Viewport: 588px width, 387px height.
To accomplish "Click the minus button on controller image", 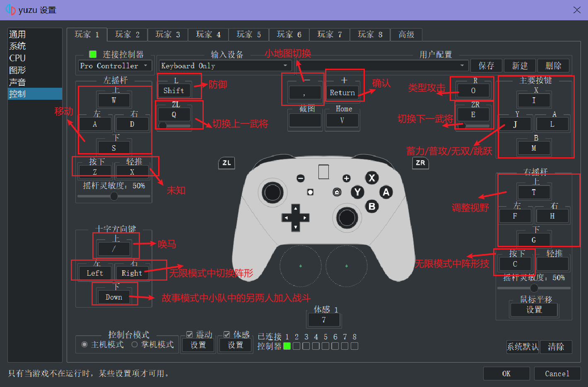I will pyautogui.click(x=301, y=178).
